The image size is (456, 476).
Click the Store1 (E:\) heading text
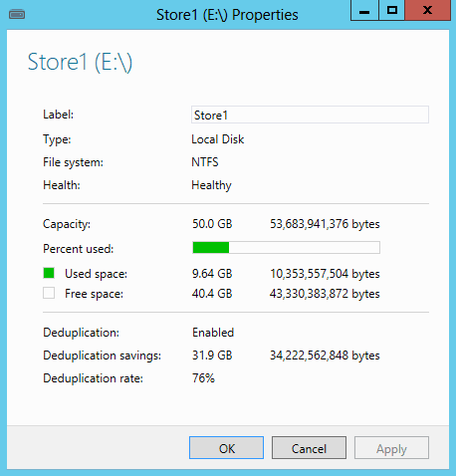pyautogui.click(x=80, y=62)
